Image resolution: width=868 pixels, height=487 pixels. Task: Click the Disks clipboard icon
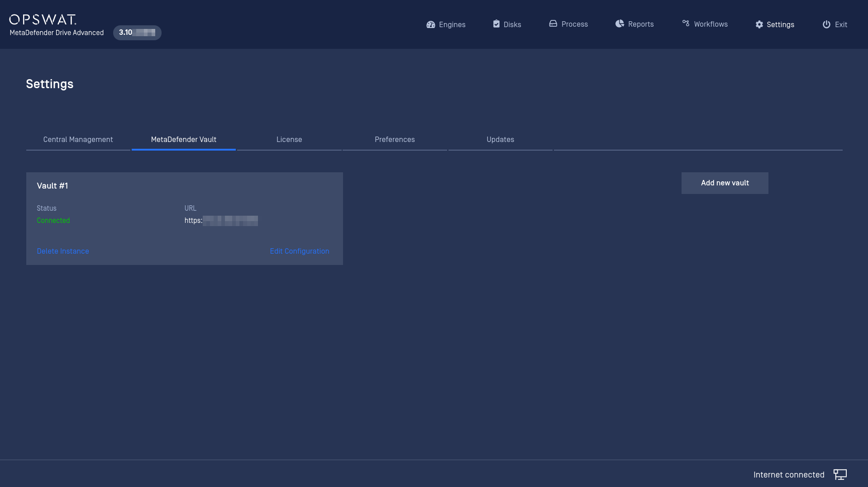(x=496, y=24)
